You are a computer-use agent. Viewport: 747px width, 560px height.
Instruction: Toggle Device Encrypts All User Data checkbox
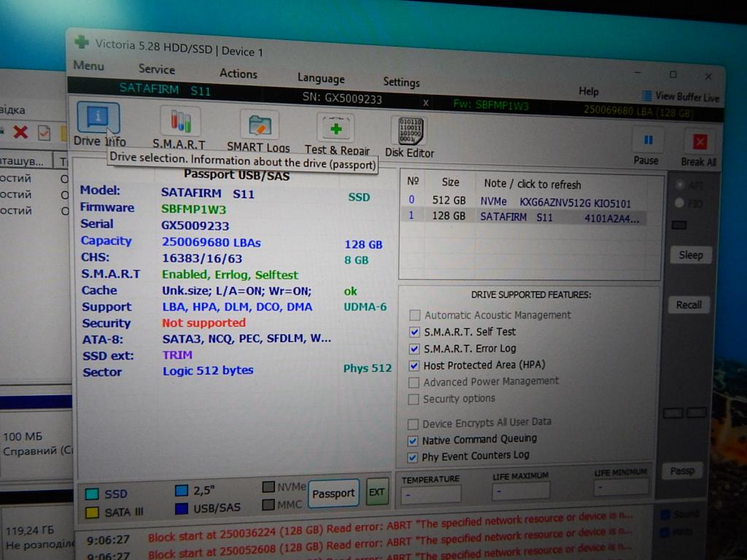413,424
